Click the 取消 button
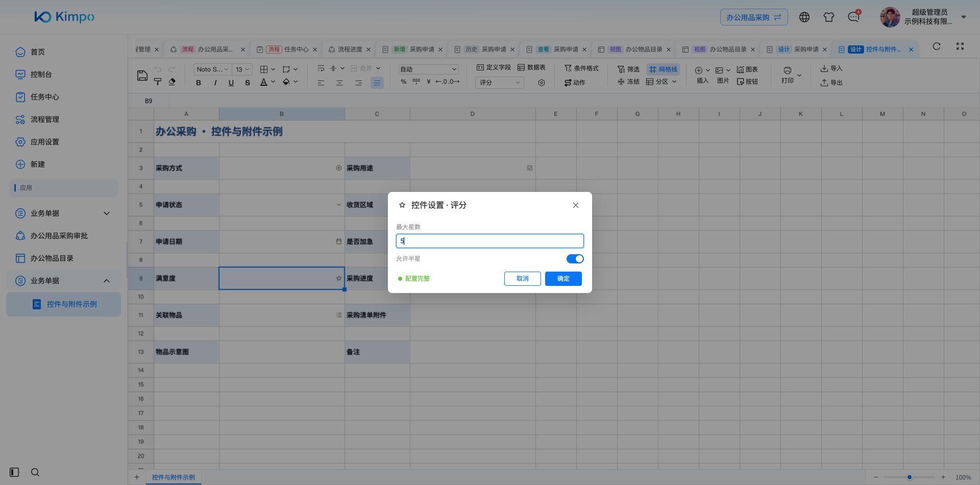 (523, 279)
